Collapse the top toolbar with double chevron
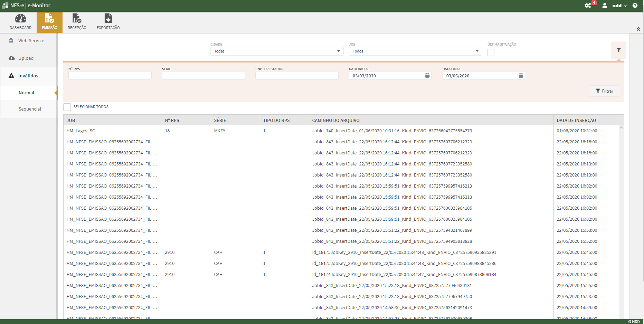The width and height of the screenshot is (644, 324). (638, 29)
